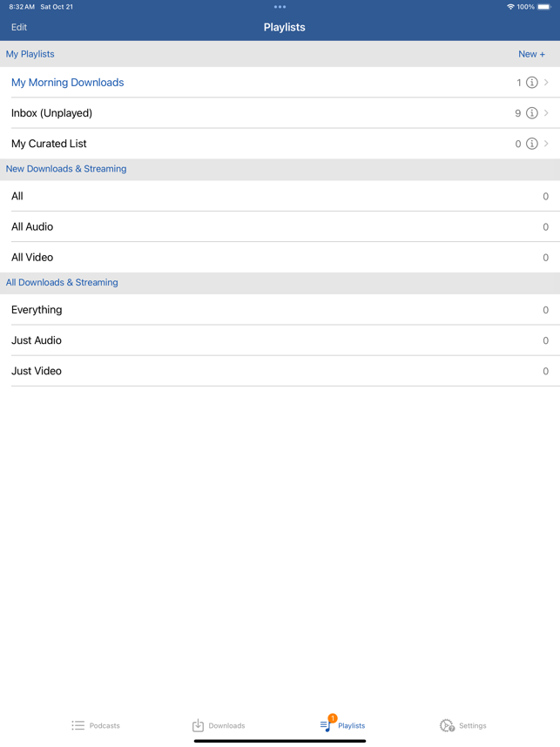This screenshot has height=747, width=560.
Task: Create a playlist with New +
Action: click(531, 54)
